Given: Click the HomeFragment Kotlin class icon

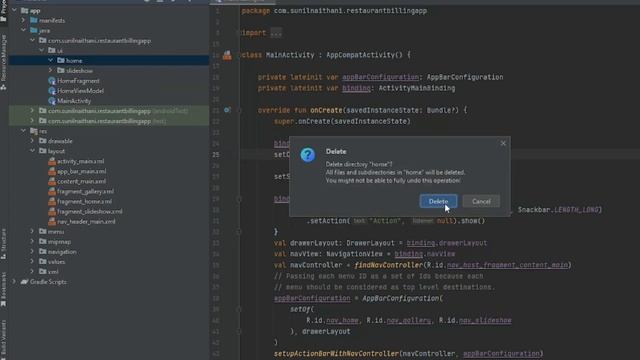Looking at the screenshot, I should tap(52, 81).
